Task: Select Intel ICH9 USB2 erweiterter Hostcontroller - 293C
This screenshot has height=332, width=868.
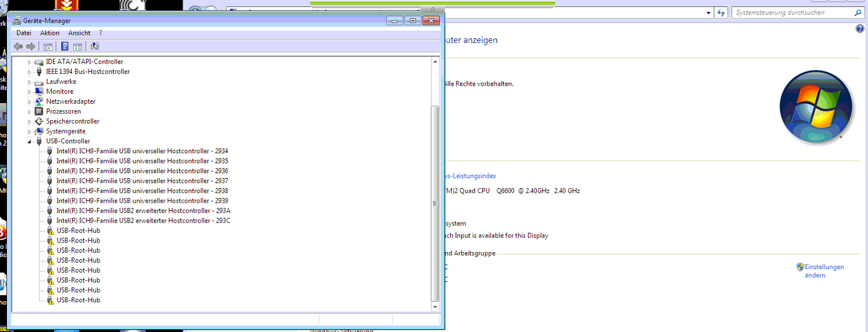Action: [143, 220]
